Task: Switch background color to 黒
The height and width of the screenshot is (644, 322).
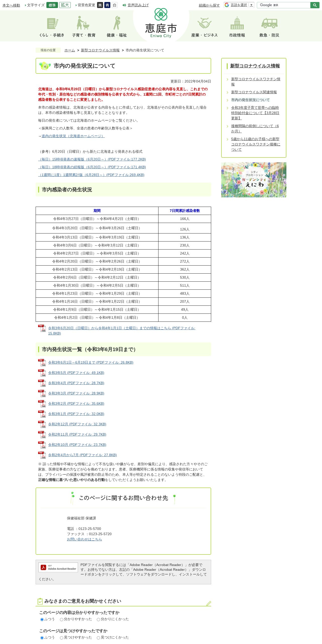Action: click(x=100, y=5)
